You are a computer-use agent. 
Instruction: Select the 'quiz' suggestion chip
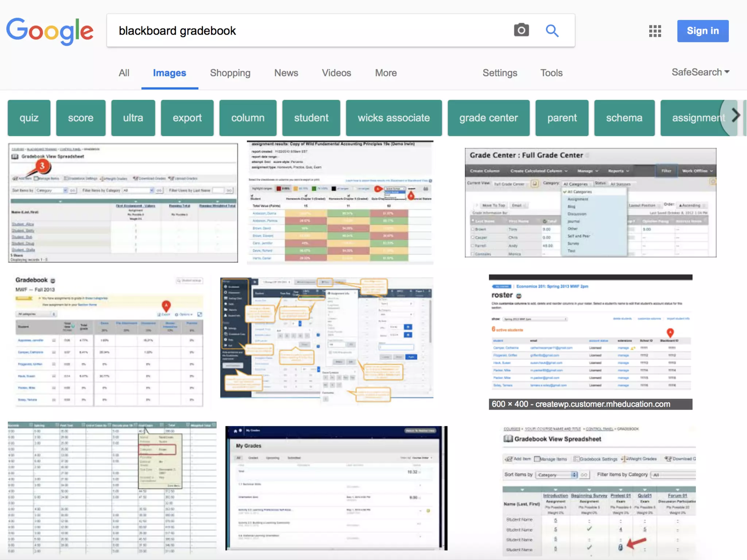[29, 118]
